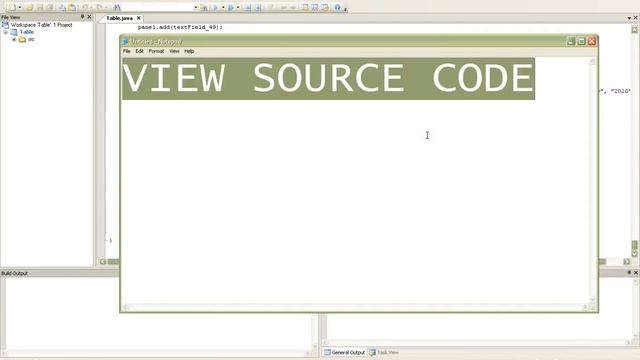Screen dimensions: 640x360
Task: Open the Notepad File menu
Action: coord(127,51)
